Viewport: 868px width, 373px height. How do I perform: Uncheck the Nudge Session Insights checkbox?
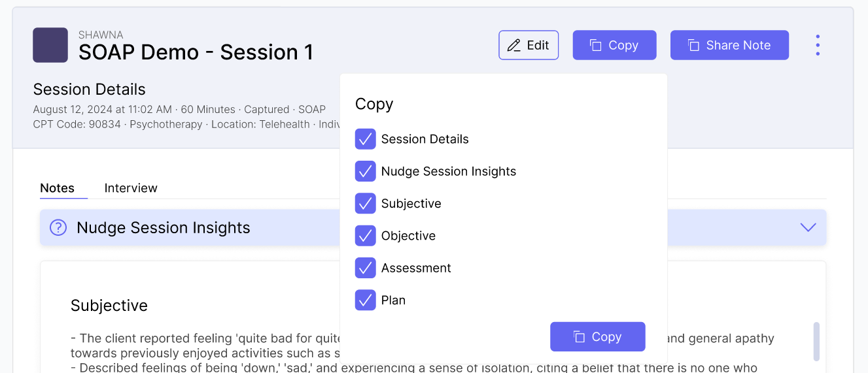click(365, 171)
